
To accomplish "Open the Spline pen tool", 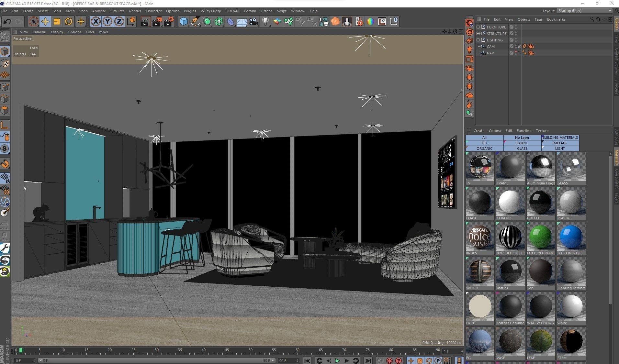I will [x=195, y=22].
